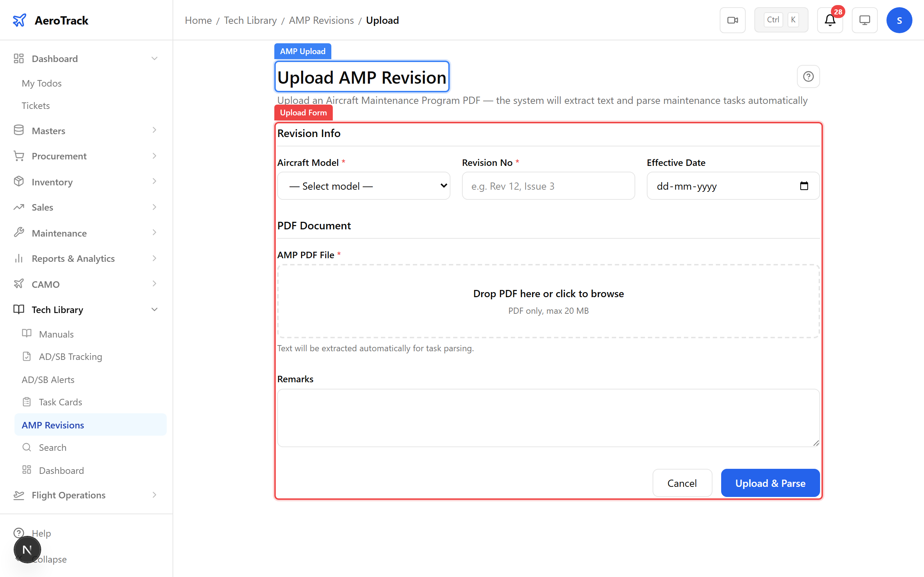Screen dimensions: 924x577
Task: Select the Procurement cart icon in the sidebar
Action: pos(19,156)
